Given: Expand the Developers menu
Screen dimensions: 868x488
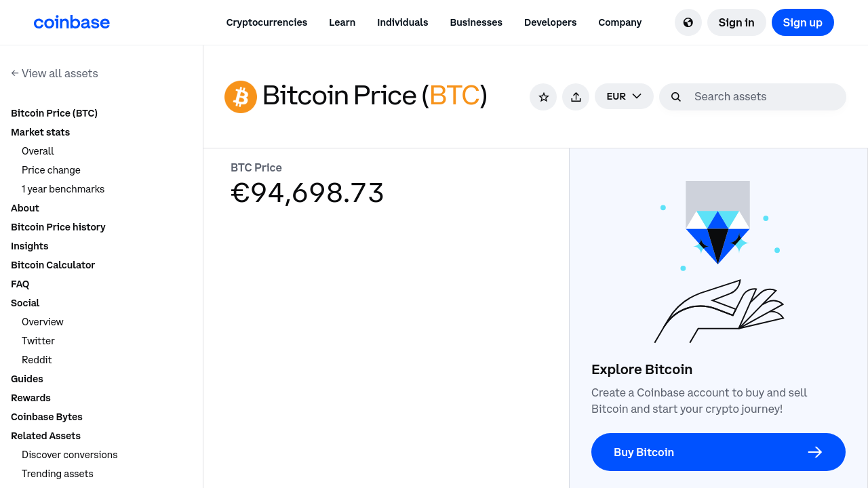Looking at the screenshot, I should pyautogui.click(x=550, y=22).
